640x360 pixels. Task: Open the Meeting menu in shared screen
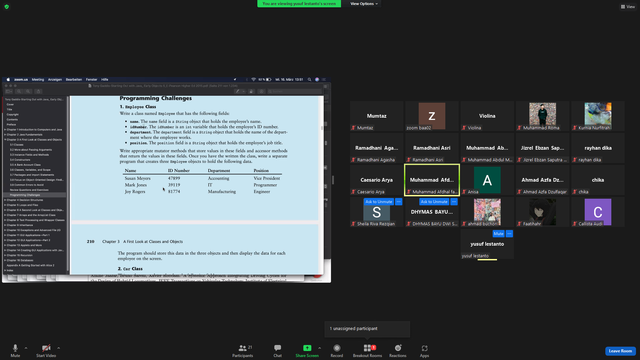click(38, 80)
